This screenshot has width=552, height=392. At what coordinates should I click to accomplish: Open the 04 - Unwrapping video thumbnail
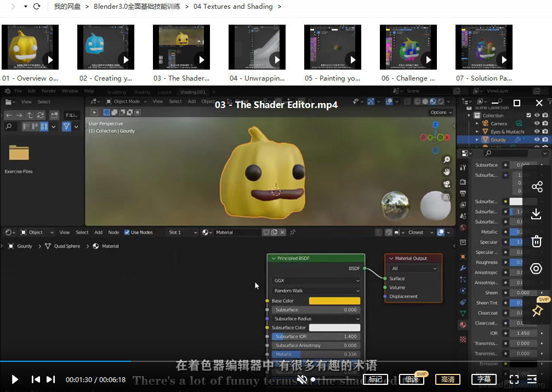[257, 47]
